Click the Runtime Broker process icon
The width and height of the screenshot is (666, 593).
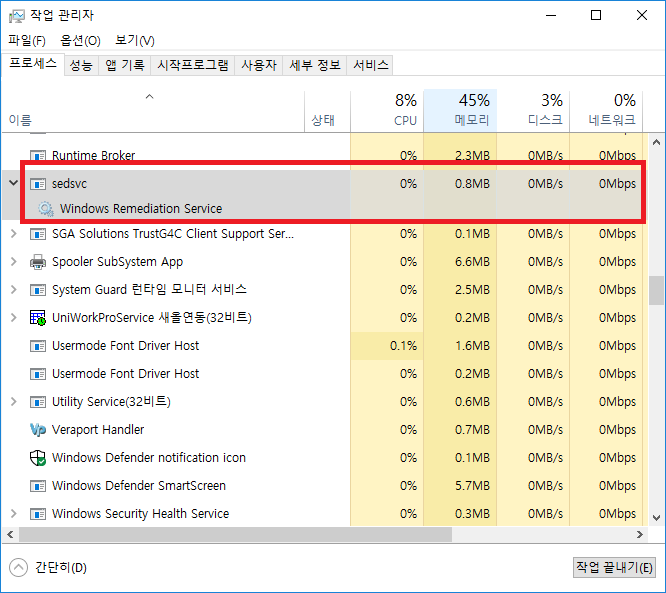[x=38, y=156]
